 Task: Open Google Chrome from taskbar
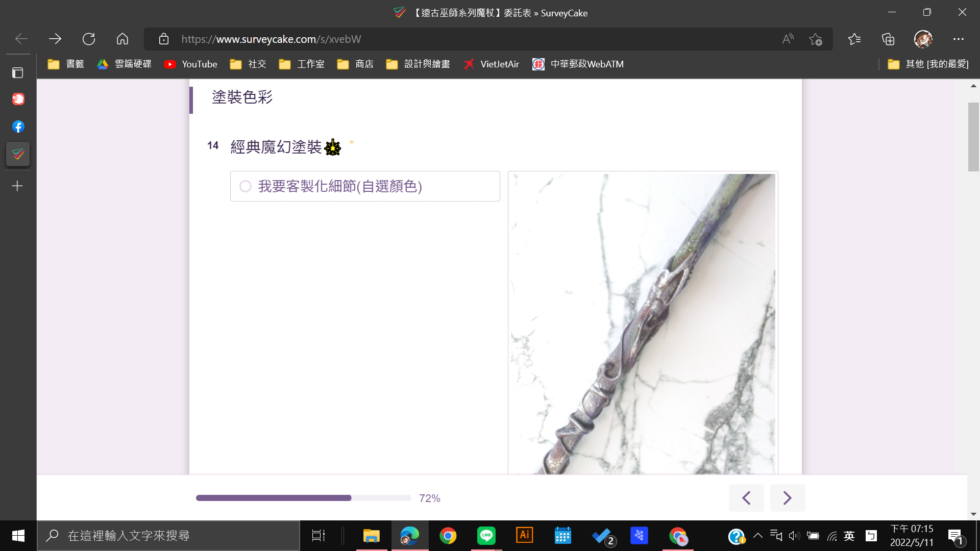click(x=448, y=536)
